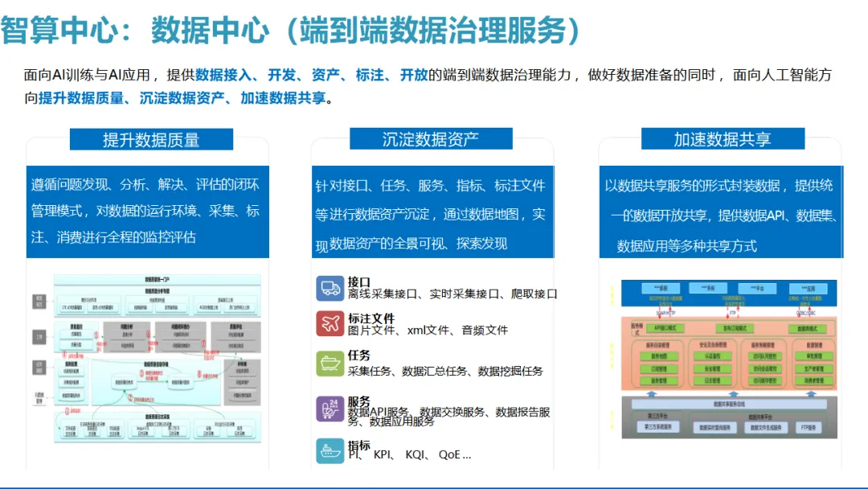868x489 pixels.
Task: Click the FTP服务 box in sharing diagram
Action: pyautogui.click(x=809, y=428)
